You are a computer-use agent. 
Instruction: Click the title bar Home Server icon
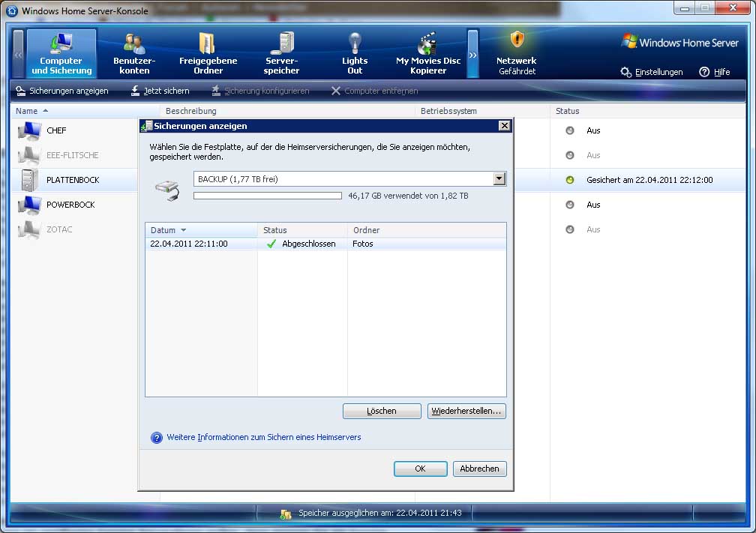pos(12,10)
